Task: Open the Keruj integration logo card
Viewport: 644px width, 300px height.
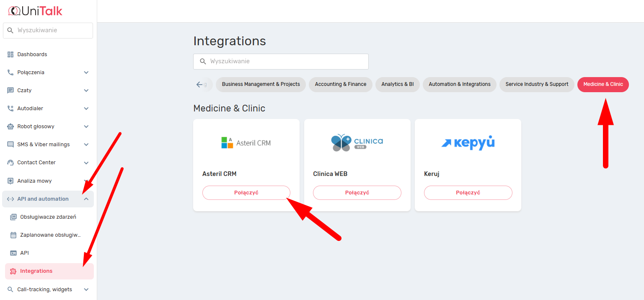Action: [x=468, y=143]
